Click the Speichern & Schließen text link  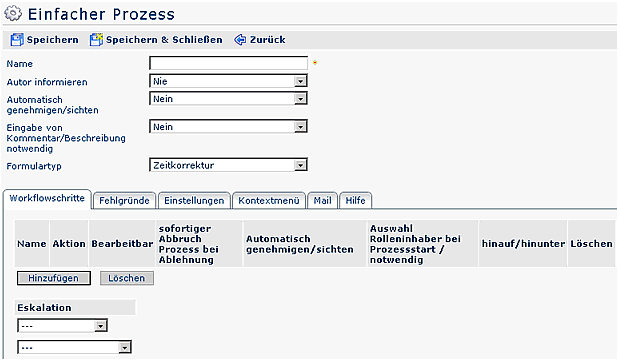point(164,40)
